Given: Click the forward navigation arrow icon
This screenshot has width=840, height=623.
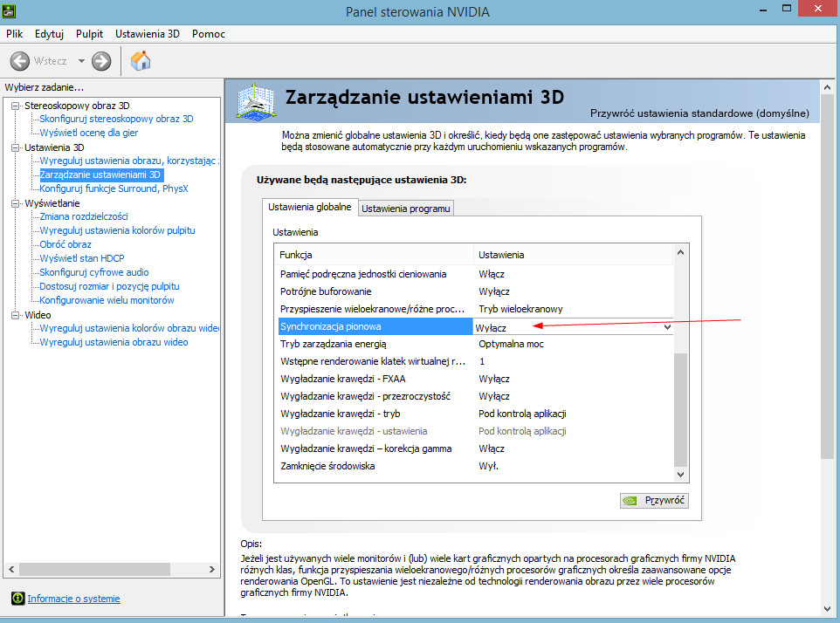Looking at the screenshot, I should 101,61.
